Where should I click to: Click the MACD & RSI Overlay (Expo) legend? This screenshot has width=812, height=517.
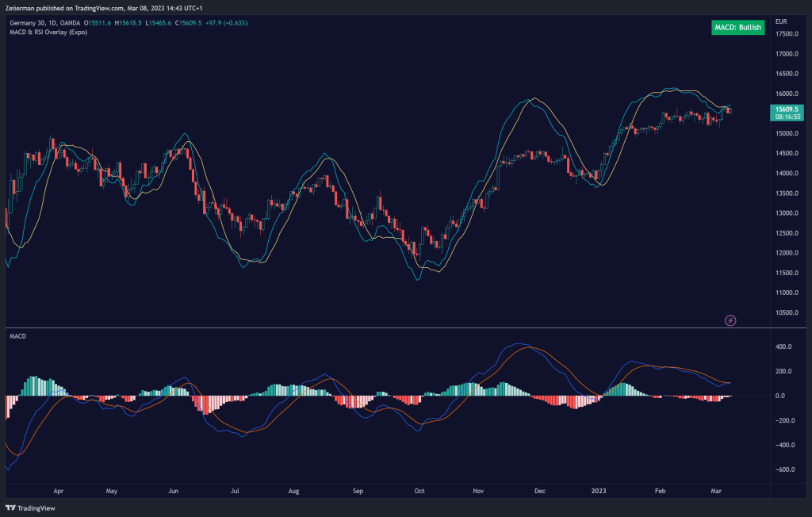click(x=48, y=33)
